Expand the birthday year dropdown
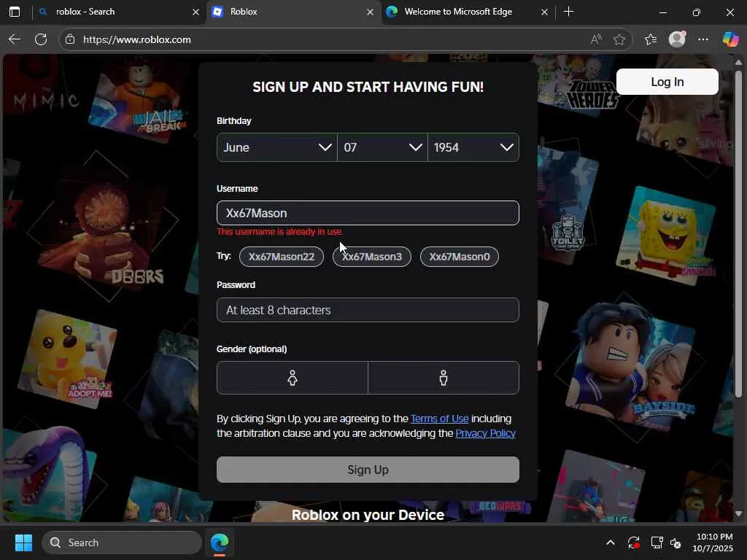 473,147
